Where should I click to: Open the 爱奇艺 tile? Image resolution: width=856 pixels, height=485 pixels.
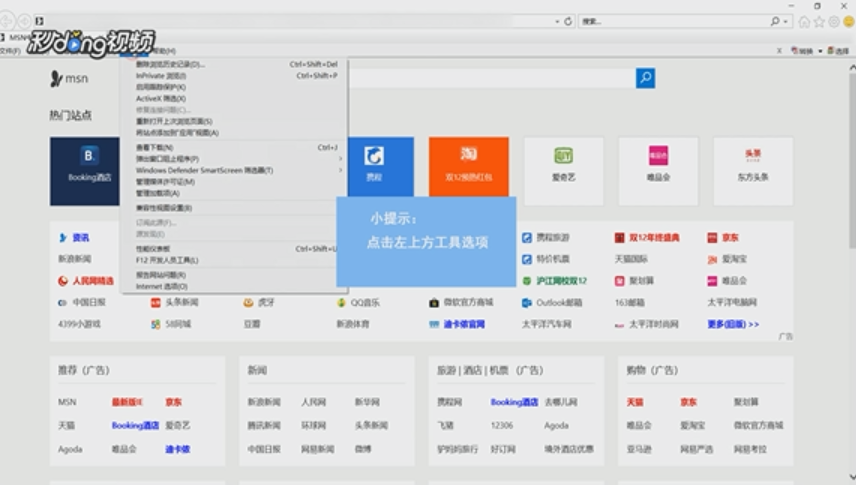pos(563,171)
